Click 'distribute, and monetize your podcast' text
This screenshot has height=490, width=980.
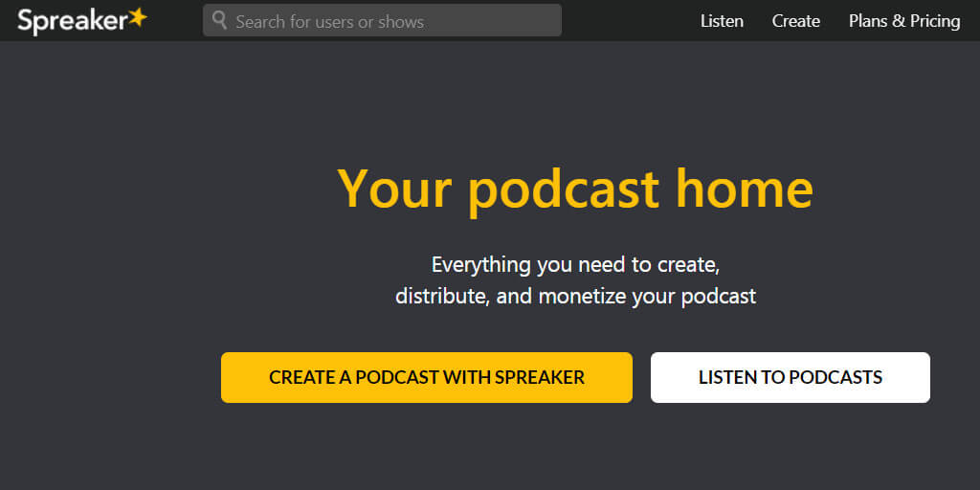click(575, 296)
